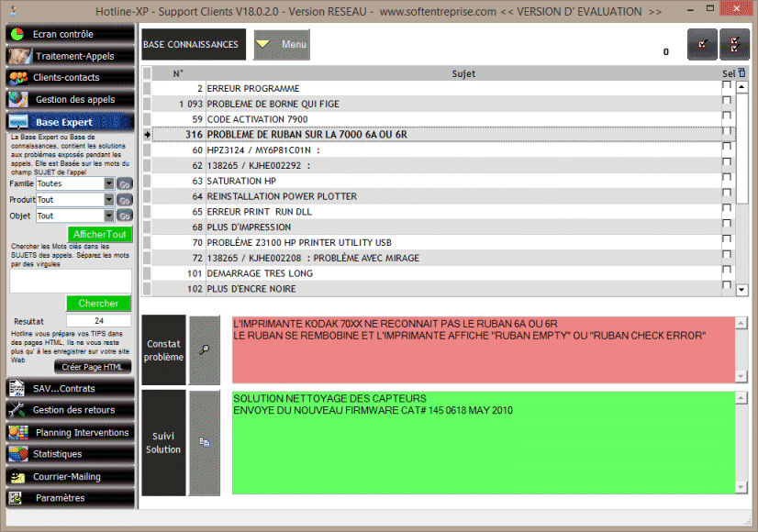This screenshot has width=758, height=532.
Task: Open Gestion des retours via wrench icon
Action: coord(17,410)
